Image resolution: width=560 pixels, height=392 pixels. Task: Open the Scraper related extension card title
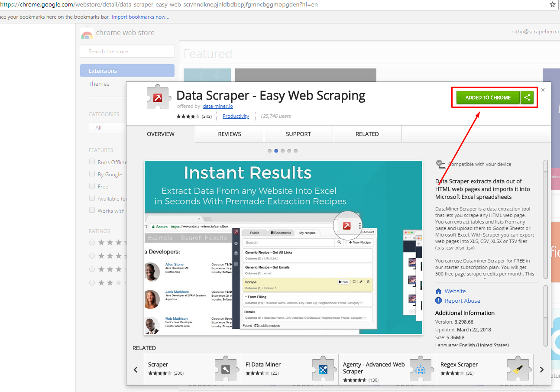158,364
